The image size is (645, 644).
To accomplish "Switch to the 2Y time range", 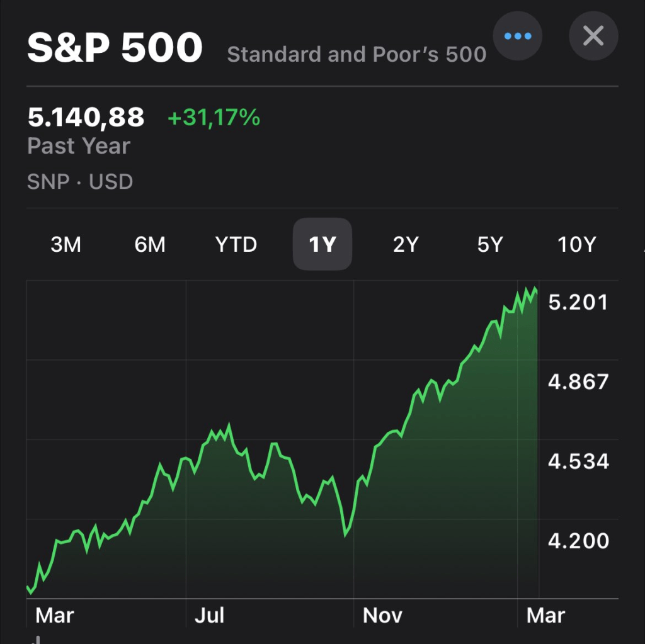I will (406, 244).
